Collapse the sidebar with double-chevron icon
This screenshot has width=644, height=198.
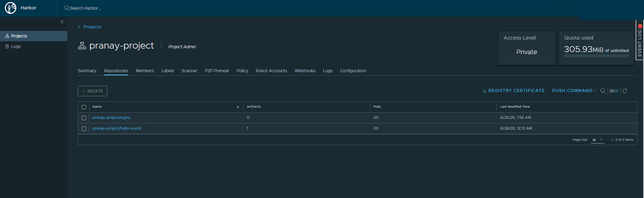62,22
